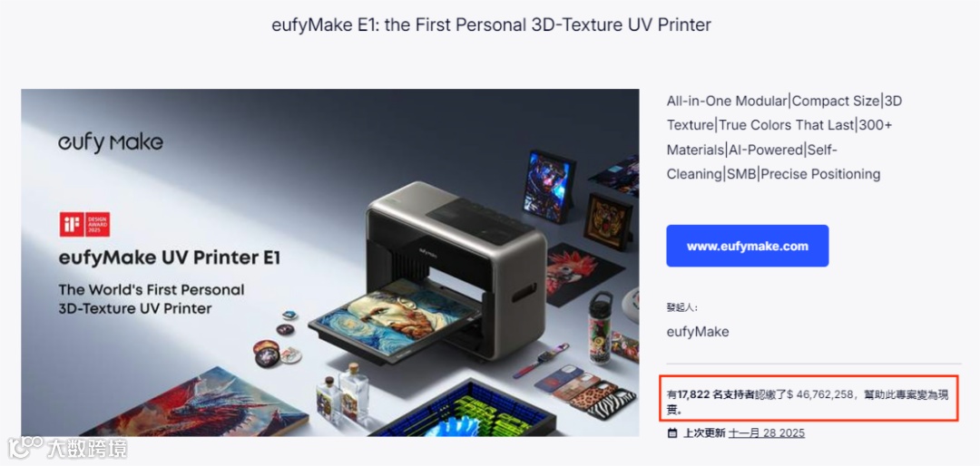Click the framed tiger artwork
Image resolution: width=980 pixels, height=466 pixels.
(x=607, y=220)
